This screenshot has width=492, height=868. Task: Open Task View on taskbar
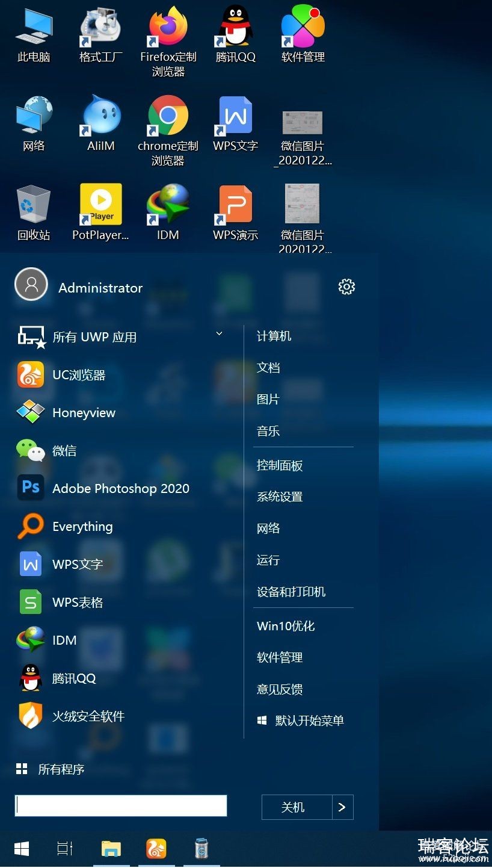(65, 849)
